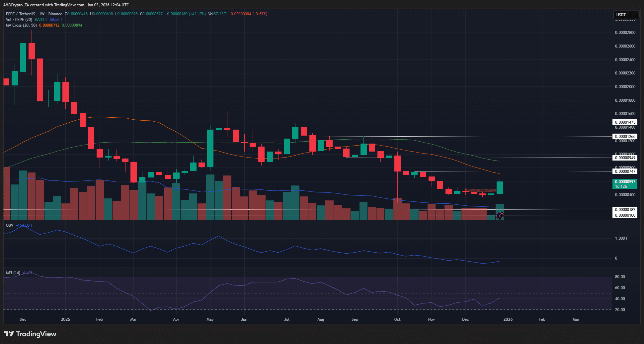Click the lightning event marker on the latest candle
644x344 pixels.
click(x=499, y=216)
